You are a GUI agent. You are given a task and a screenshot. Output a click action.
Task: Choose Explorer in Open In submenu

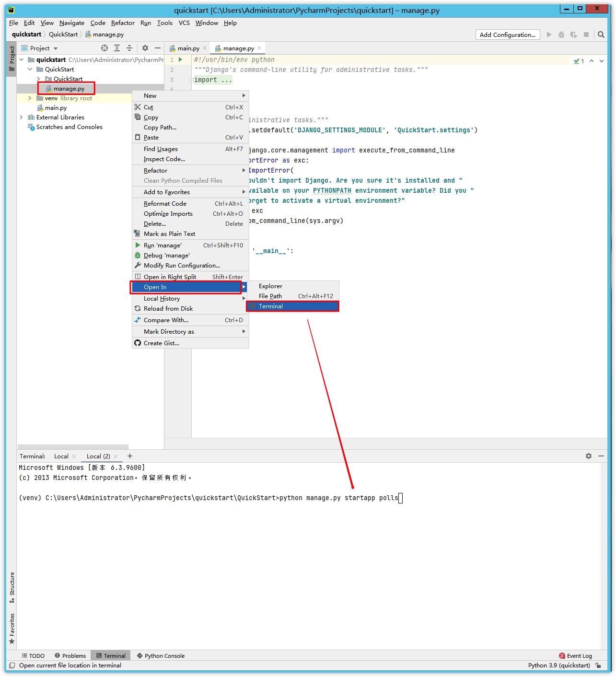292,286
